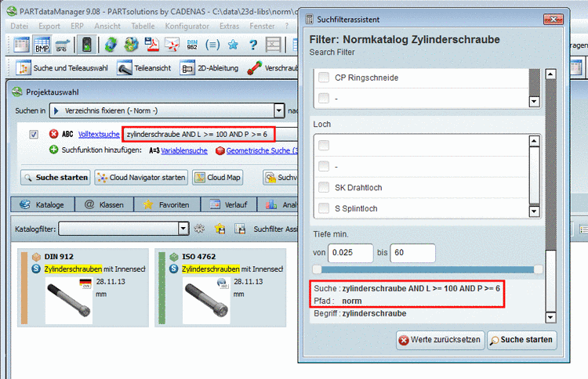Check the dash option below CP Ringschneide
Viewport: 588px width, 379px height.
323,98
